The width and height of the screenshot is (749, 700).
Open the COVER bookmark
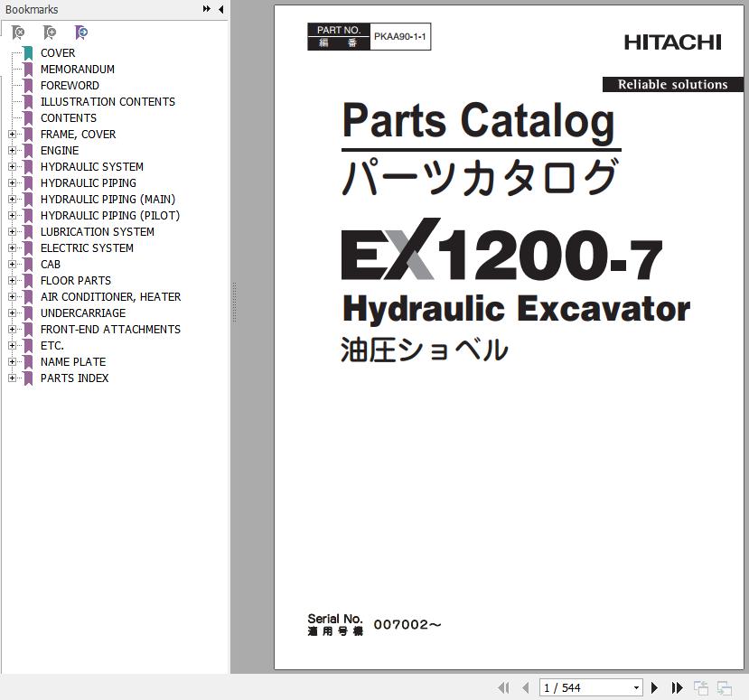pos(58,53)
